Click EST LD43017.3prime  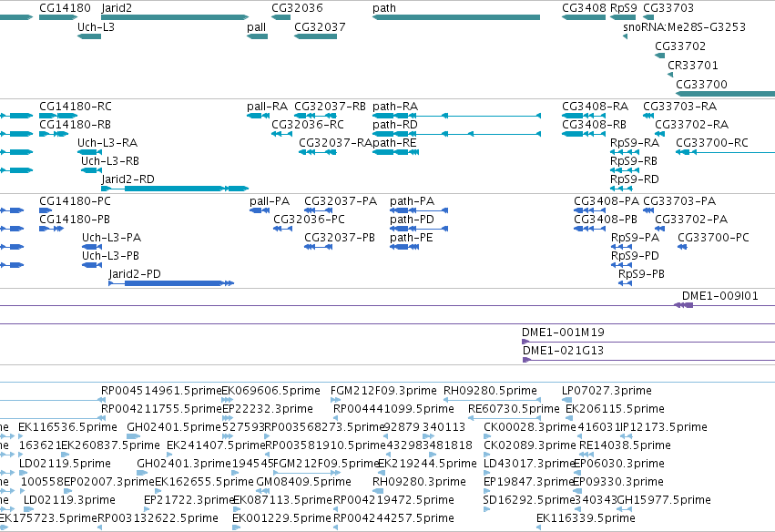click(x=528, y=464)
